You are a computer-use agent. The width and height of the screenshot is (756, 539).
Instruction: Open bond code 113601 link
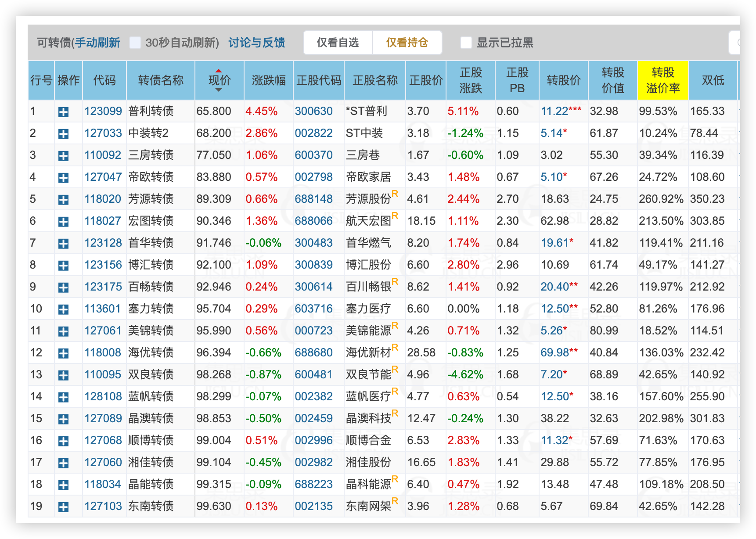tap(102, 309)
